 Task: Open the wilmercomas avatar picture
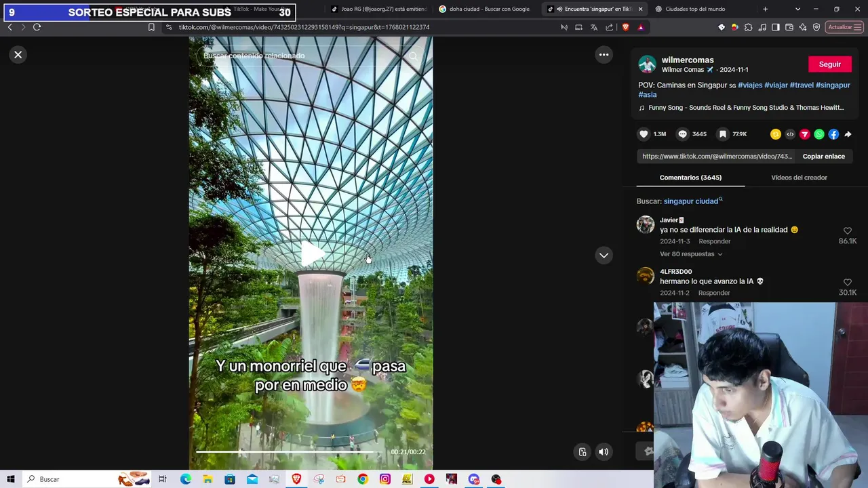(648, 64)
